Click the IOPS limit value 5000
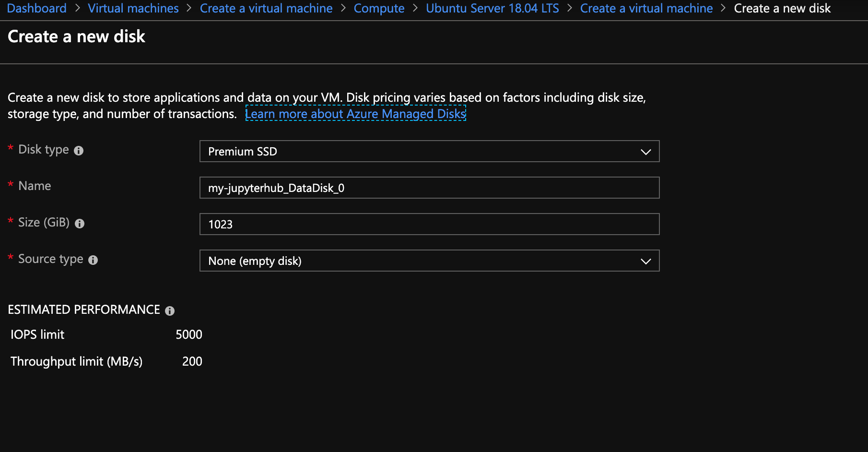Viewport: 868px width, 452px height. click(x=189, y=334)
